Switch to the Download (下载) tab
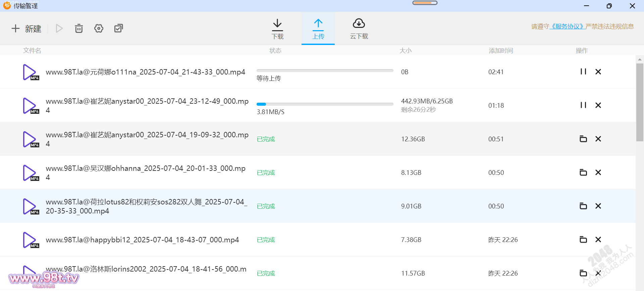Viewport: 644px width, 291px height. pos(277,29)
